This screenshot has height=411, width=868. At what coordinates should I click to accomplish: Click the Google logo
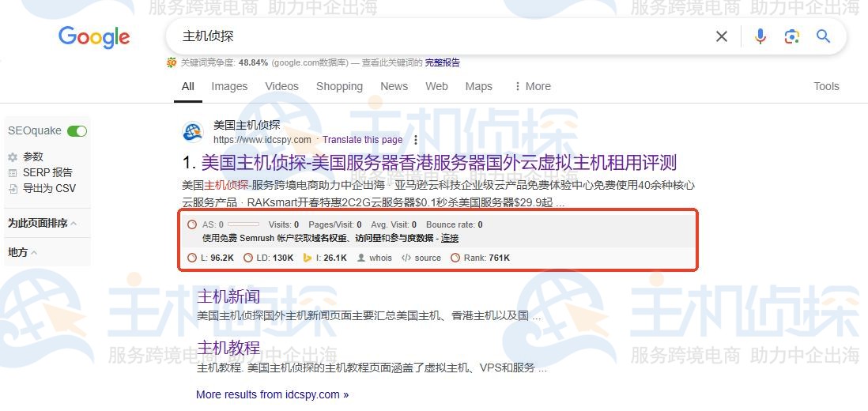pyautogui.click(x=94, y=37)
